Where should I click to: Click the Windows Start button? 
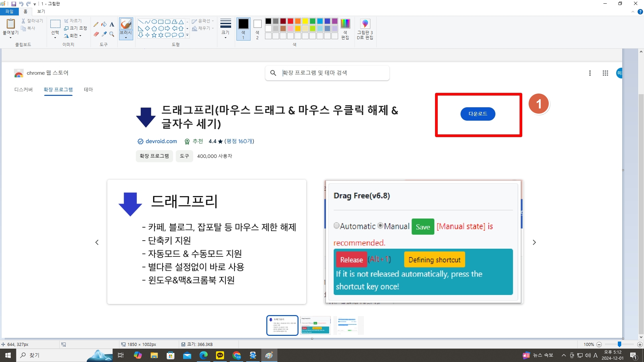pos(8,355)
